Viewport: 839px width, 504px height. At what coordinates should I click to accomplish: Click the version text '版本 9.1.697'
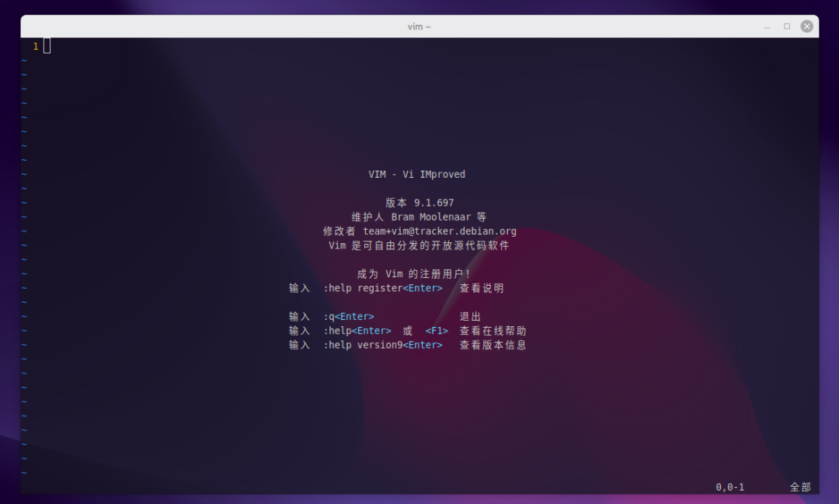pyautogui.click(x=419, y=203)
